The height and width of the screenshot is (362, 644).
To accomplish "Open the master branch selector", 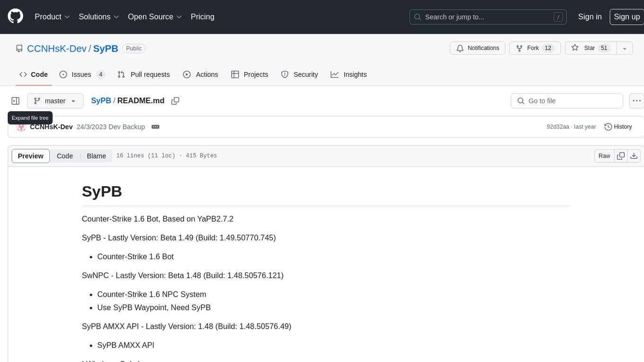I will click(x=55, y=101).
